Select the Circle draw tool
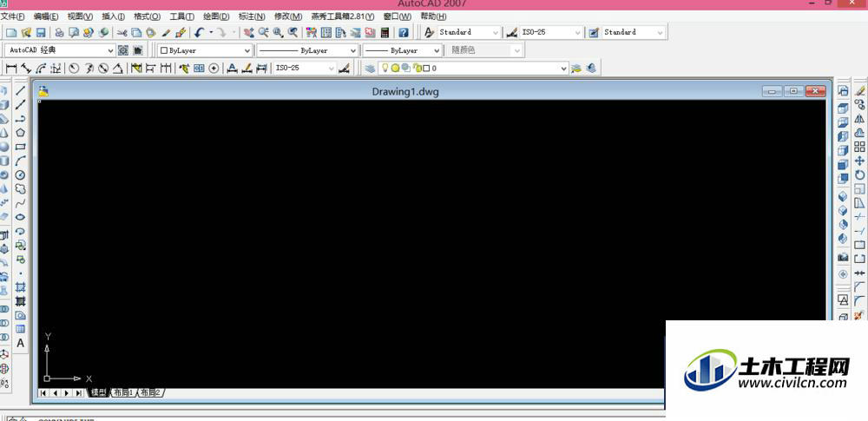This screenshot has width=868, height=421. (21, 174)
